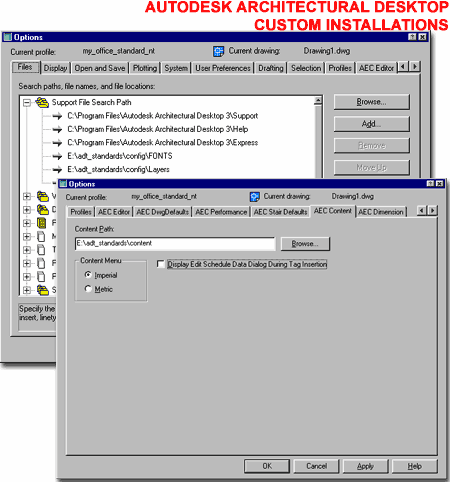Select the Autodesk Architectural Desktop 3\Support path
Image resolution: width=450 pixels, height=482 pixels.
tap(163, 116)
